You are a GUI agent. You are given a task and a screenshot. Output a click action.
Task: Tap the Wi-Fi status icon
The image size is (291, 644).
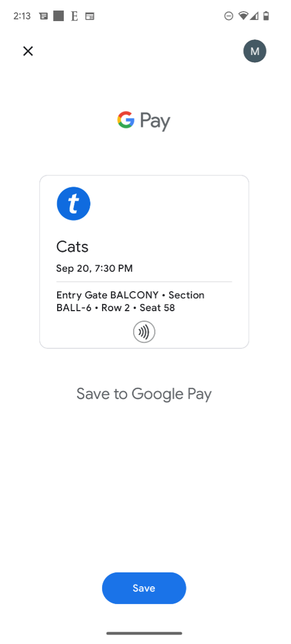click(x=243, y=16)
